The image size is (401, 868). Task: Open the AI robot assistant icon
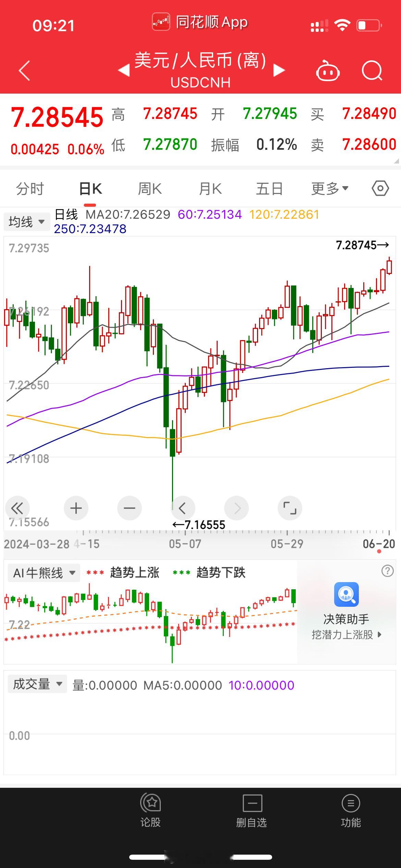pyautogui.click(x=328, y=71)
